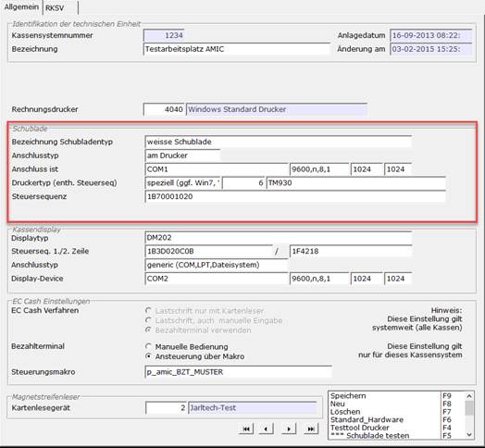Jump to the last record navigation icon
The image size is (485, 448).
click(311, 429)
